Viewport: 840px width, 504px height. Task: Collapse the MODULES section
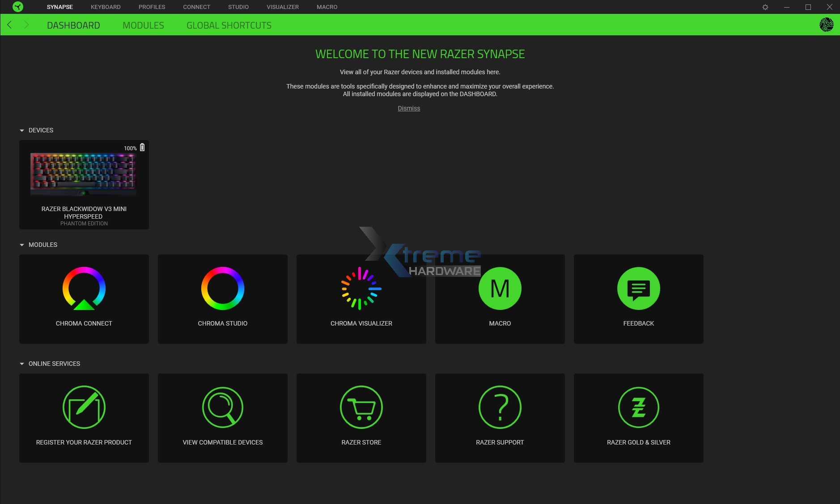[21, 244]
